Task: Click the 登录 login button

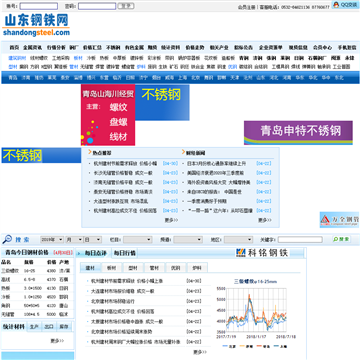Action: [x=126, y=6]
